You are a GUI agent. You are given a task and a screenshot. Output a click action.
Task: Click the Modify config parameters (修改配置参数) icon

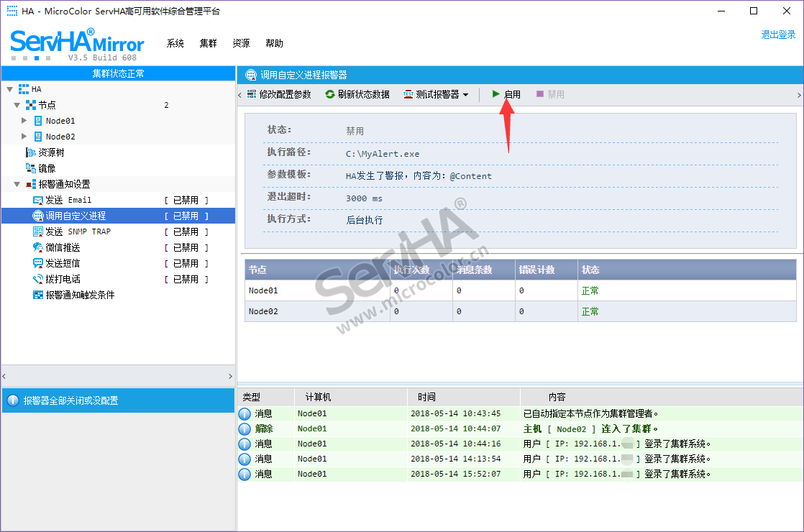click(251, 94)
